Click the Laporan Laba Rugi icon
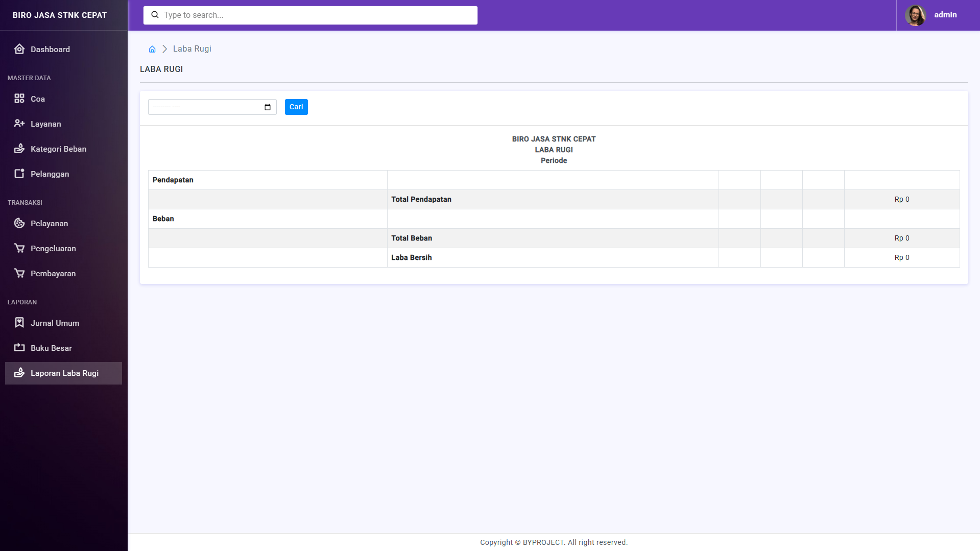980x551 pixels. pos(19,373)
